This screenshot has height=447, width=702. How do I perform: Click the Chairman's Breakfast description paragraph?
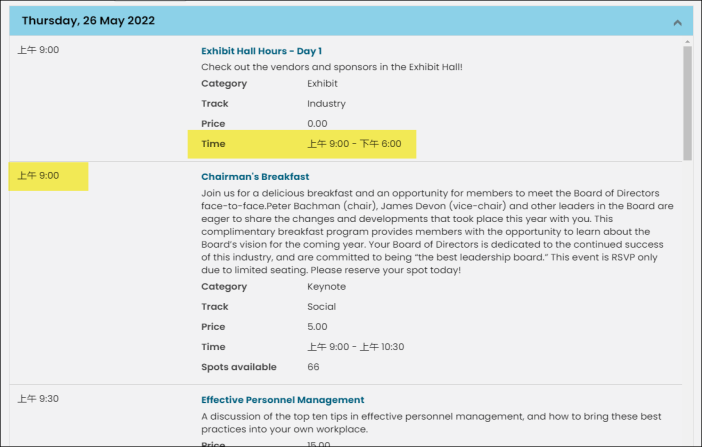tap(437, 228)
